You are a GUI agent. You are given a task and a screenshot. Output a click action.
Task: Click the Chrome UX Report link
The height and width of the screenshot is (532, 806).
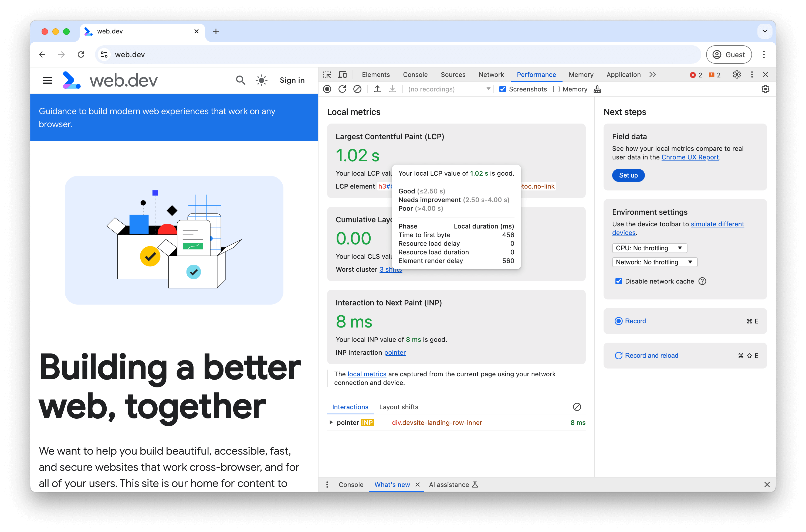[690, 157]
